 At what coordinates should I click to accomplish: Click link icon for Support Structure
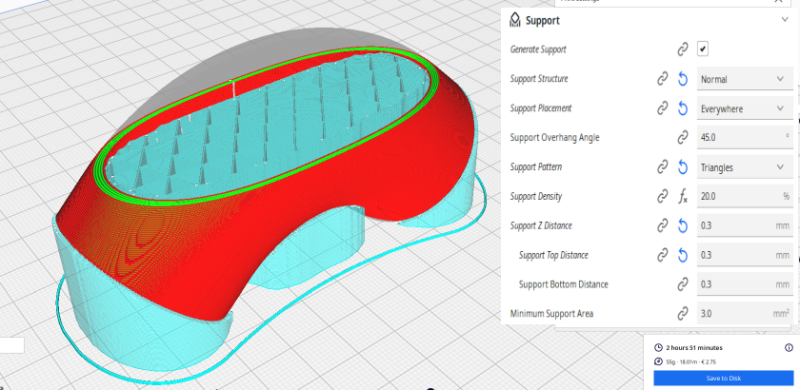click(662, 79)
